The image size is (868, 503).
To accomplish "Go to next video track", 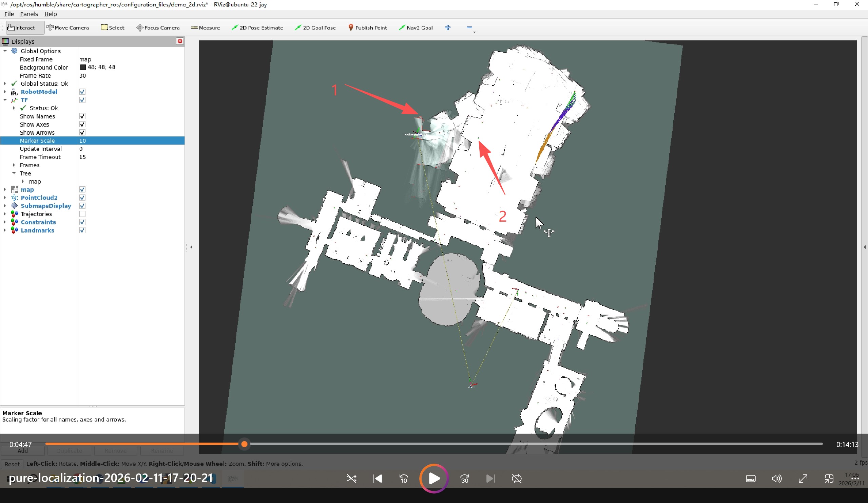I will (490, 479).
